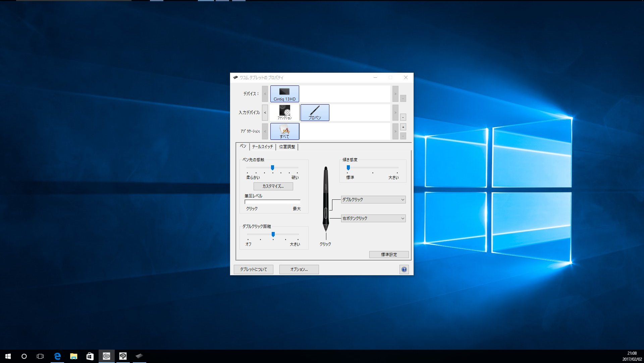Switch to the テールスイッチ tab

click(x=262, y=147)
